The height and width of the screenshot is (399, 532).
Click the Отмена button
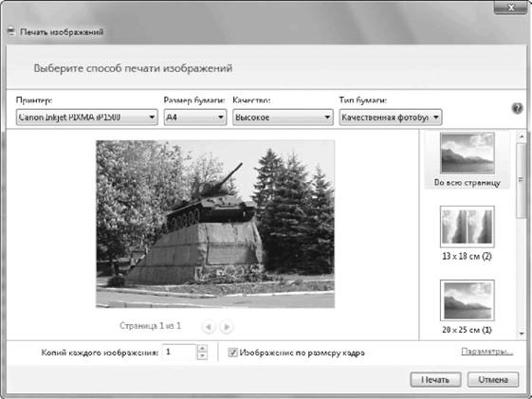pyautogui.click(x=493, y=380)
